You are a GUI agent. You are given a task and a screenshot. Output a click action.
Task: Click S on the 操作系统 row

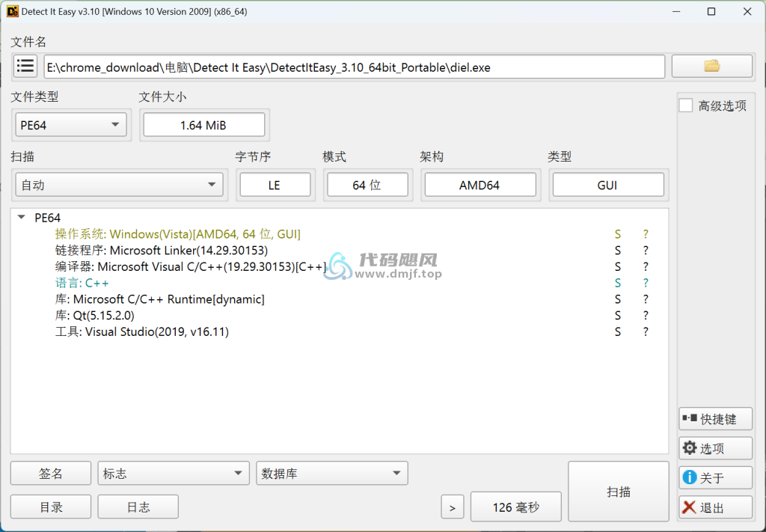(x=618, y=234)
